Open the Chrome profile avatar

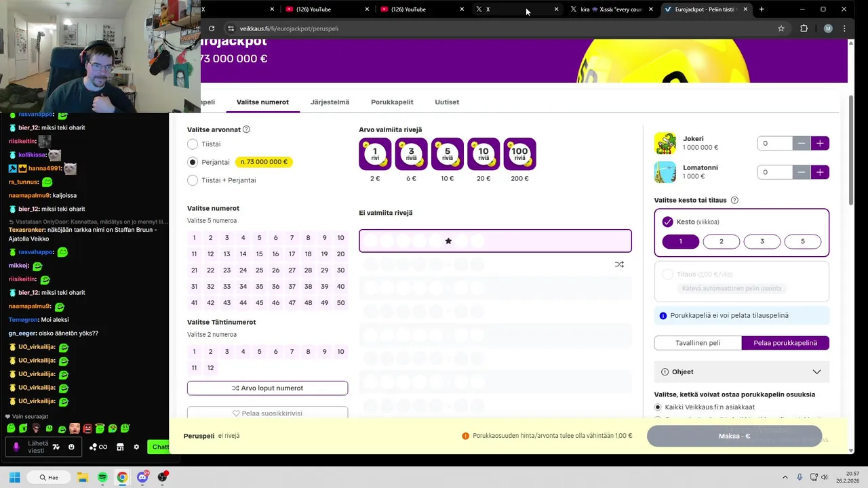tap(828, 28)
